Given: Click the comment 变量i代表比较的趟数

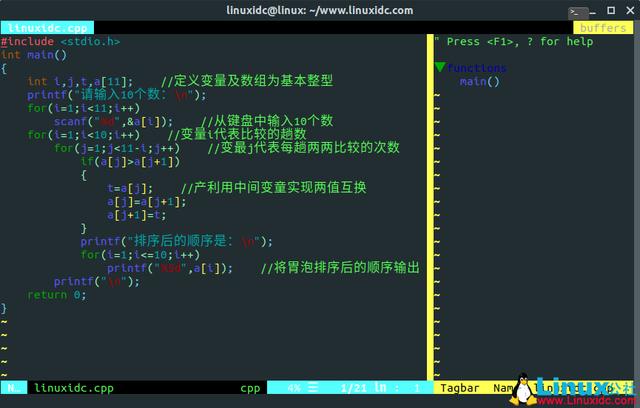Looking at the screenshot, I should 237,134.
